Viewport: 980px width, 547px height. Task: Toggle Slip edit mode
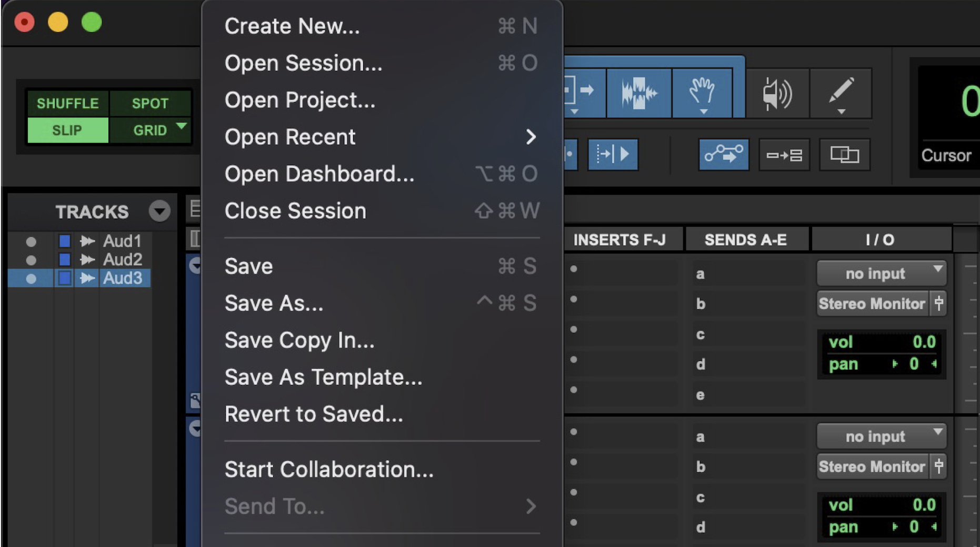67,130
